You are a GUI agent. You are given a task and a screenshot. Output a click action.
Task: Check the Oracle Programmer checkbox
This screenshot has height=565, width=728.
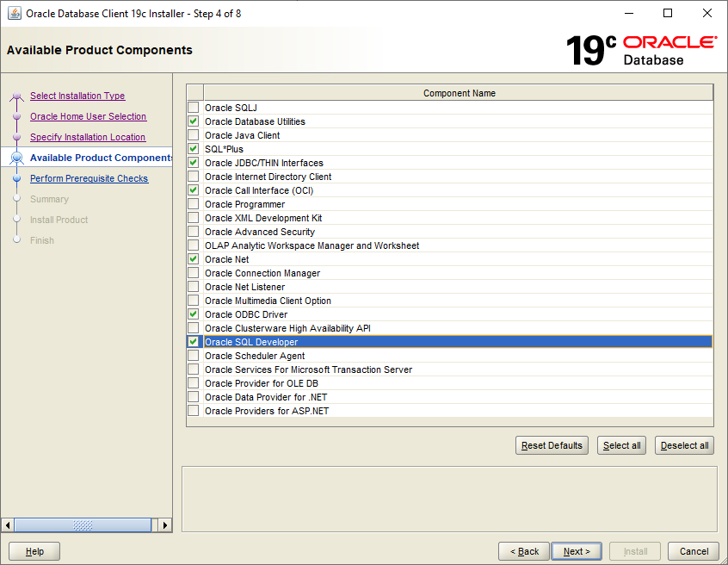tap(193, 204)
